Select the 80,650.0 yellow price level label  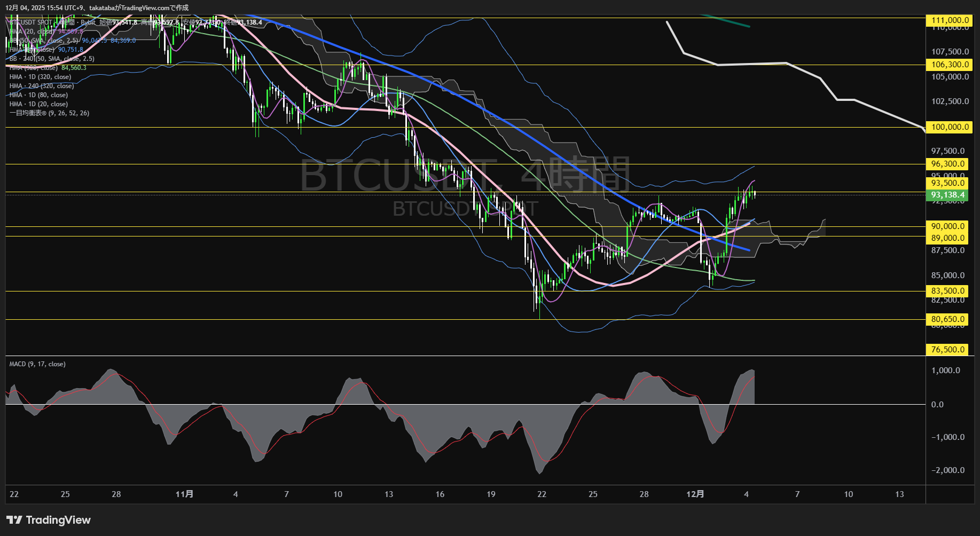click(947, 319)
